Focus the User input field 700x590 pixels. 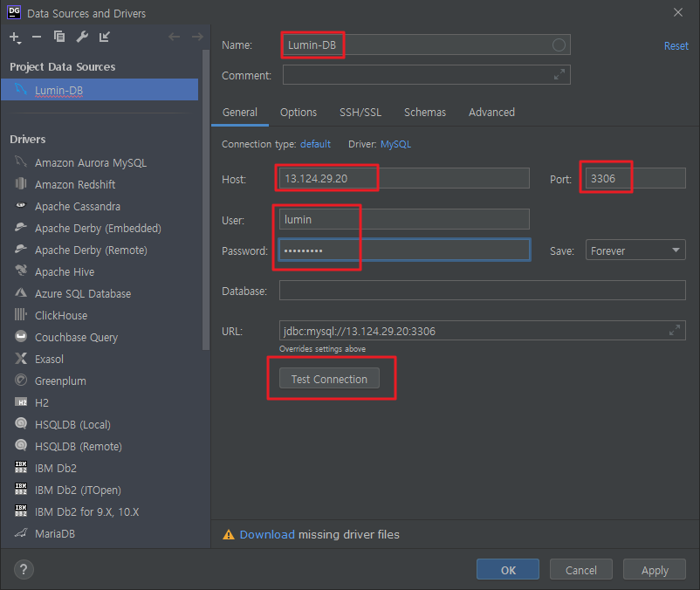pos(404,219)
